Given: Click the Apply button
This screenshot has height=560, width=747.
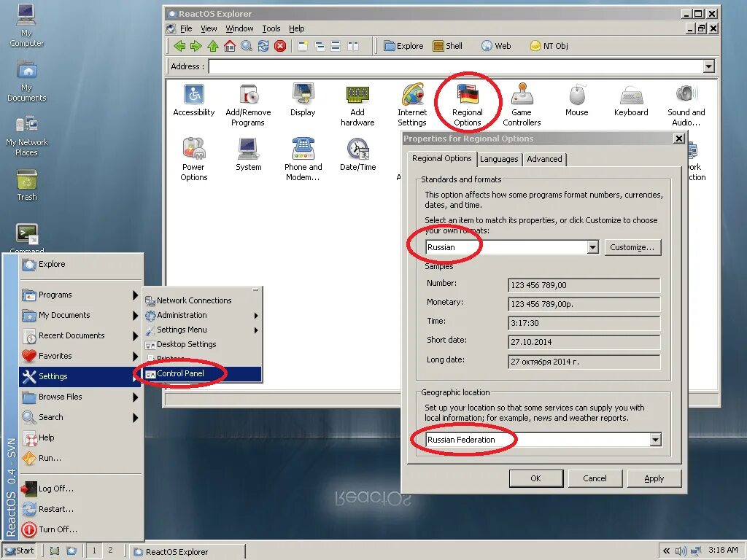Looking at the screenshot, I should click(x=654, y=478).
